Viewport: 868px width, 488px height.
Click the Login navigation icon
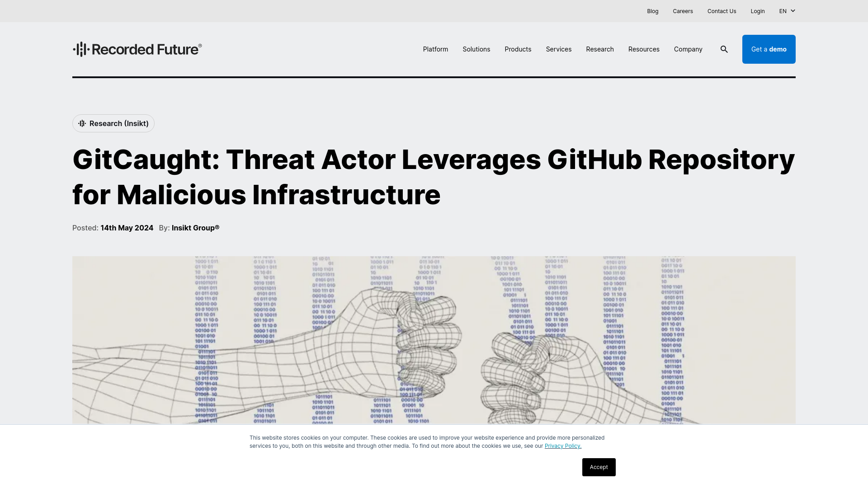pos(758,11)
